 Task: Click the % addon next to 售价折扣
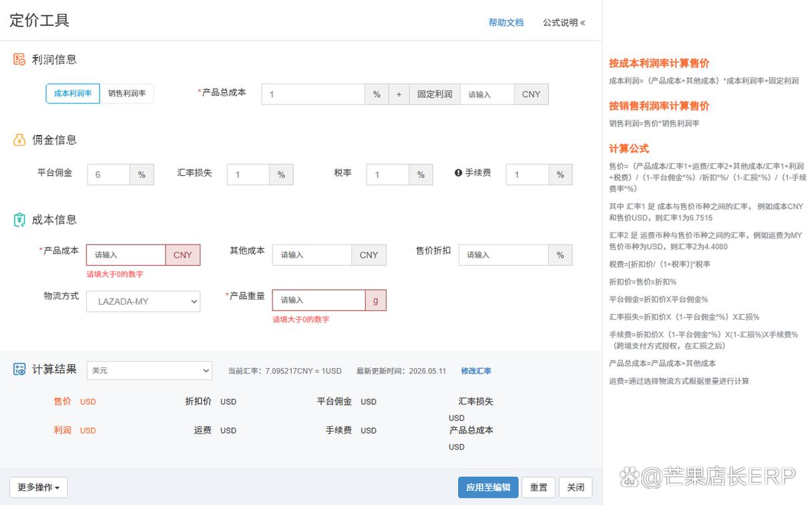[x=560, y=255]
